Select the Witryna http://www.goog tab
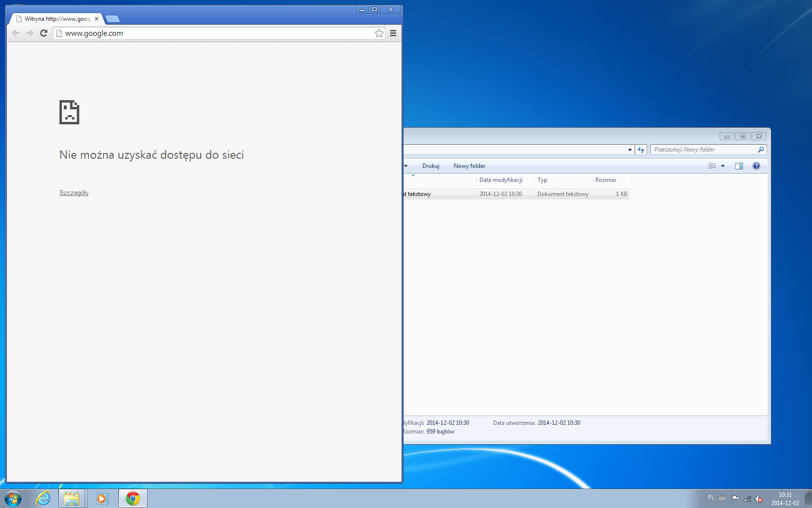Screen dimensions: 812x508 coord(55,19)
